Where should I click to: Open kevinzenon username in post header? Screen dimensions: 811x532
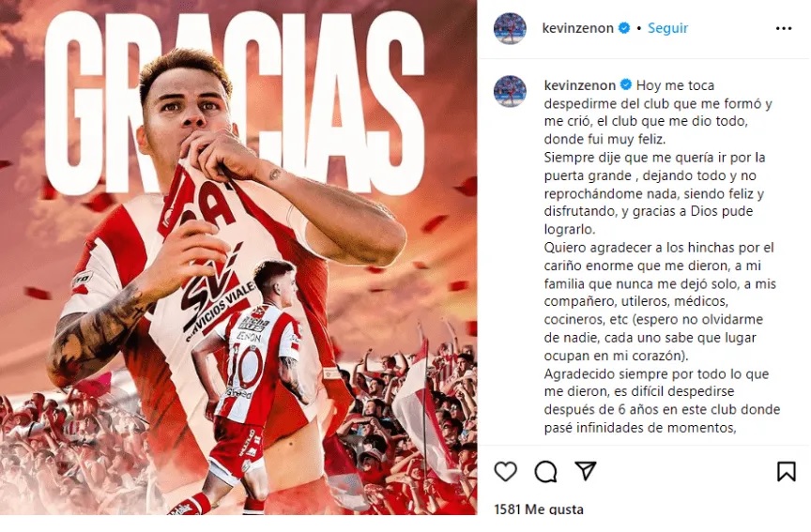point(577,28)
